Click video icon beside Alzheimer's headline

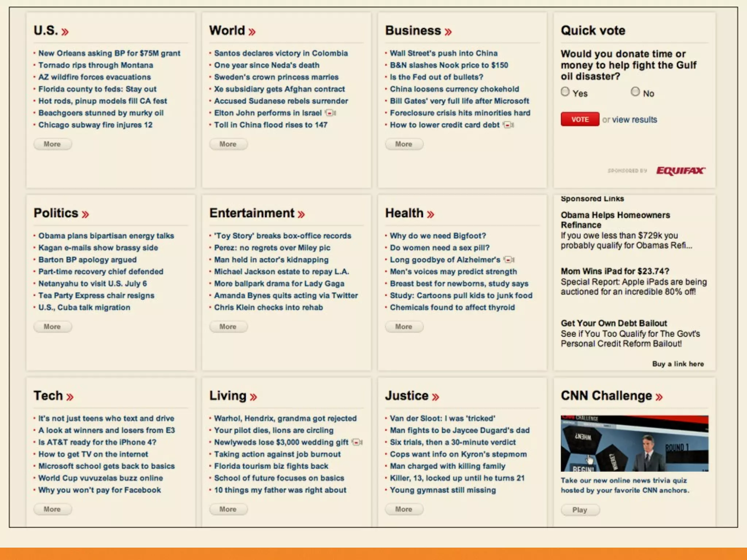(509, 260)
